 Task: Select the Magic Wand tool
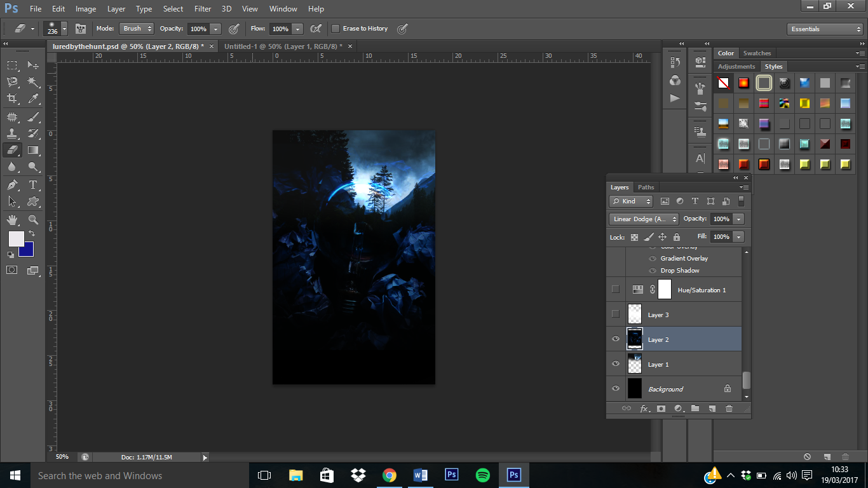pos(33,82)
